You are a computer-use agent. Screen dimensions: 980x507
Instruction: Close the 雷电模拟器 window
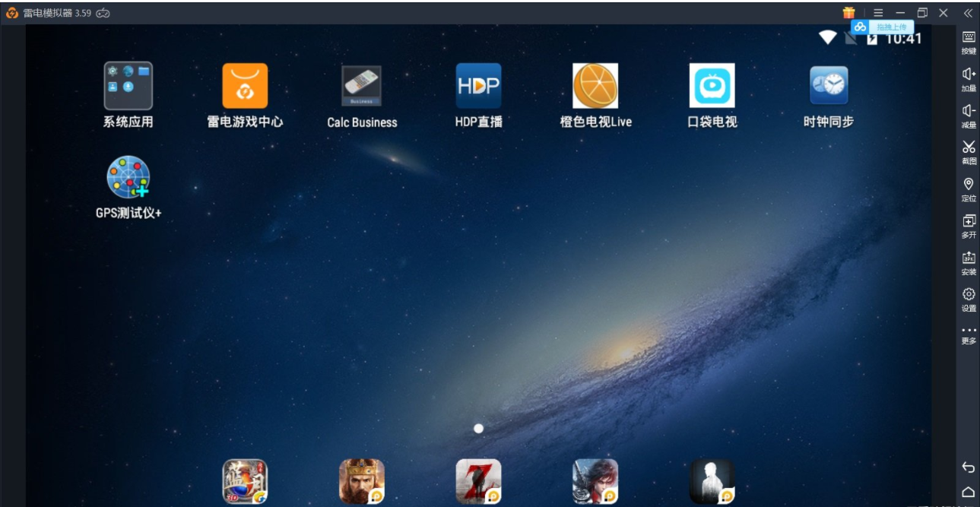(944, 13)
